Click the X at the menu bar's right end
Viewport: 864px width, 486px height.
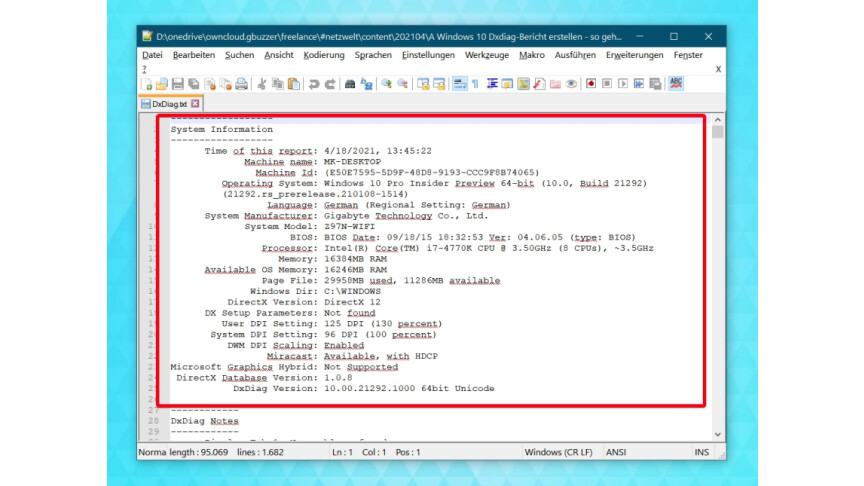pos(718,69)
